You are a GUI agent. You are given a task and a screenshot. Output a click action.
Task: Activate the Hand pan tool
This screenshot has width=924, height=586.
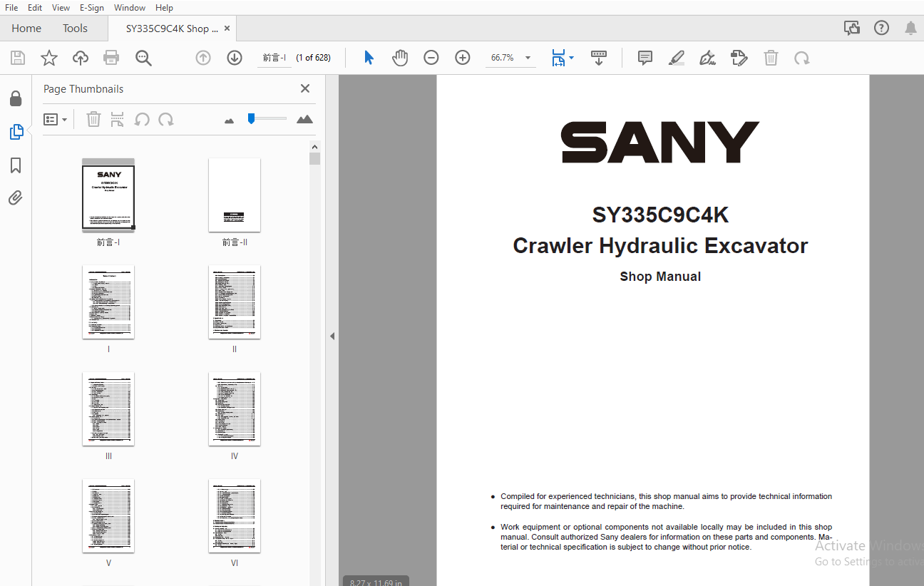click(x=400, y=58)
